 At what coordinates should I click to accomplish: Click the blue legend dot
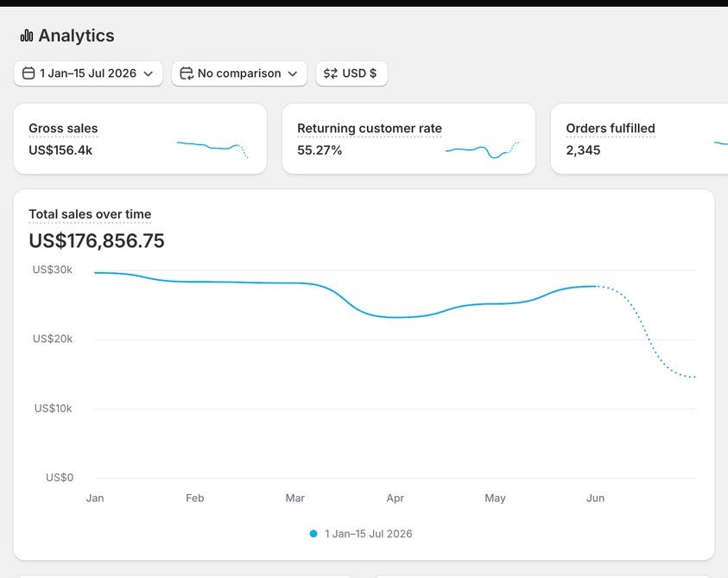click(313, 534)
